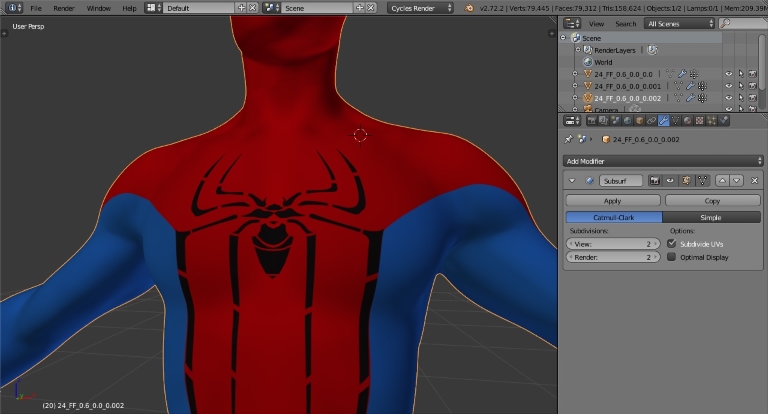Collapse the Subsurf modifier panel triangle

[x=572, y=181]
